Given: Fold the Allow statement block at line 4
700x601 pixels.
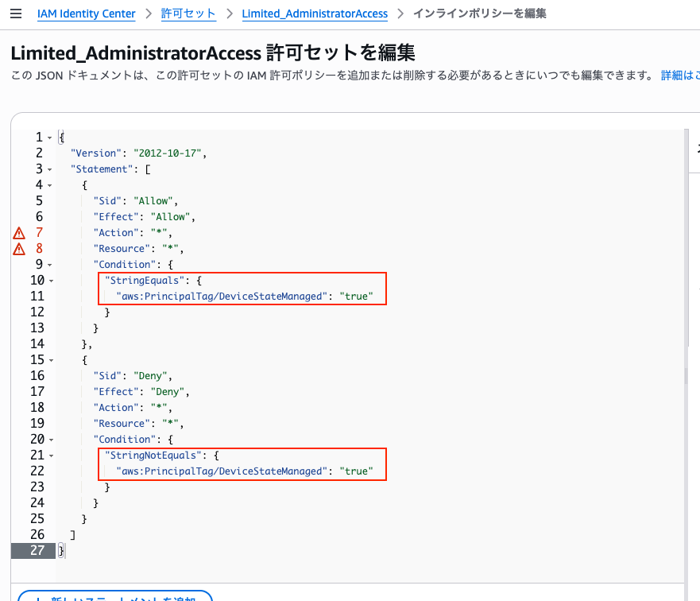Looking at the screenshot, I should click(49, 185).
